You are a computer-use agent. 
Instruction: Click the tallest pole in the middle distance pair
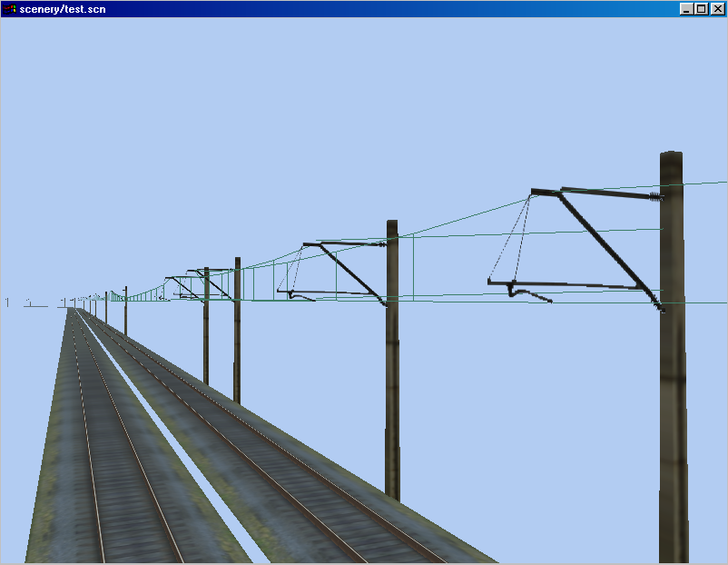237,336
